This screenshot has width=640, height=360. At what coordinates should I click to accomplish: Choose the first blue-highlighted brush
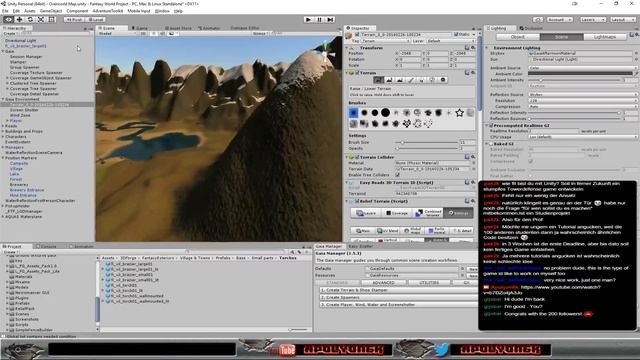tap(353, 113)
